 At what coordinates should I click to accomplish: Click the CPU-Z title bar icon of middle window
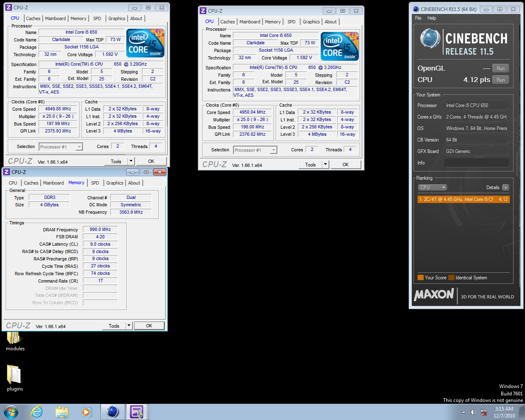click(x=203, y=11)
